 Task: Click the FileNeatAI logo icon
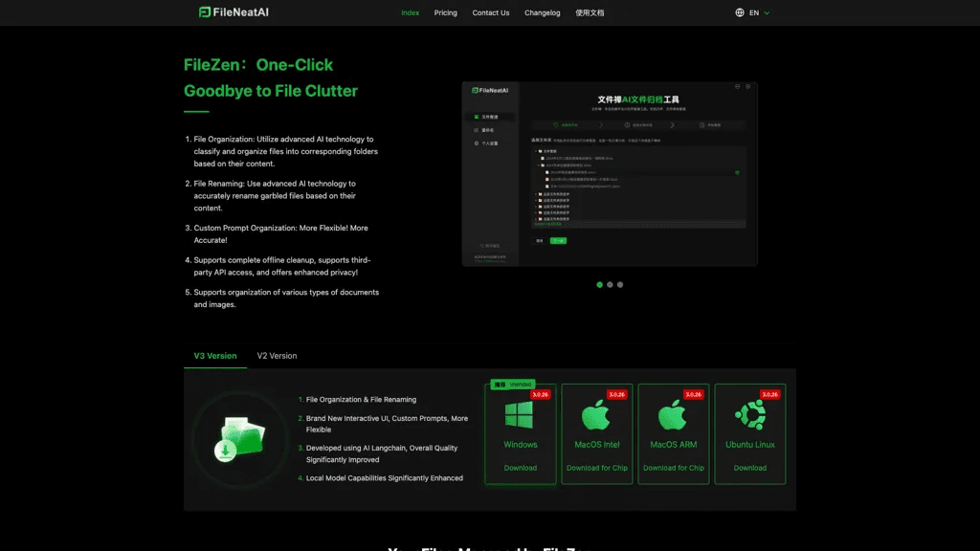pyautogui.click(x=205, y=12)
